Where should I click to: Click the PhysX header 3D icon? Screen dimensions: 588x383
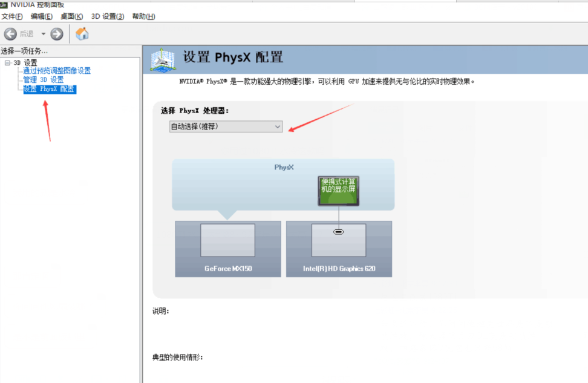point(163,60)
